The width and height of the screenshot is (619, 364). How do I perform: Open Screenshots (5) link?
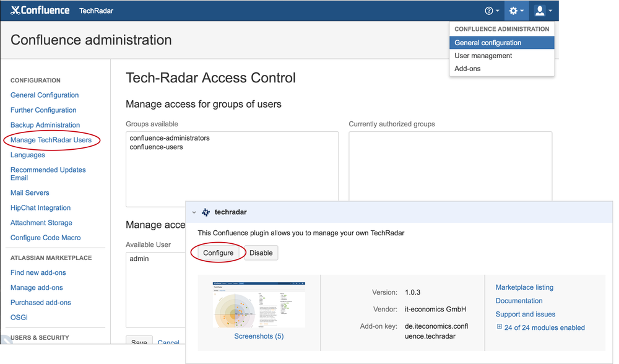point(259,336)
